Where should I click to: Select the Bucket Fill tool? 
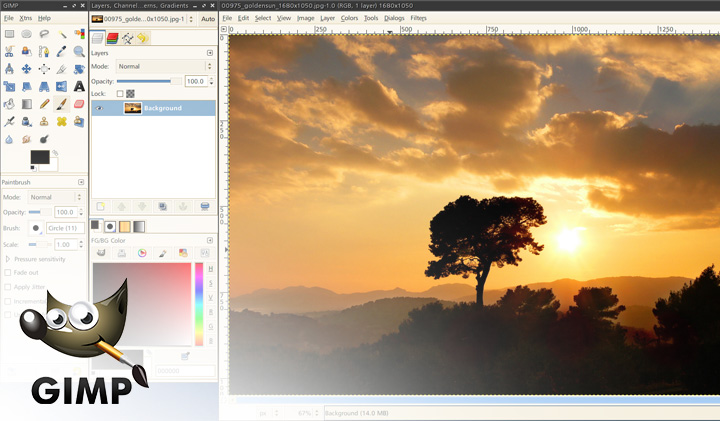[x=9, y=104]
